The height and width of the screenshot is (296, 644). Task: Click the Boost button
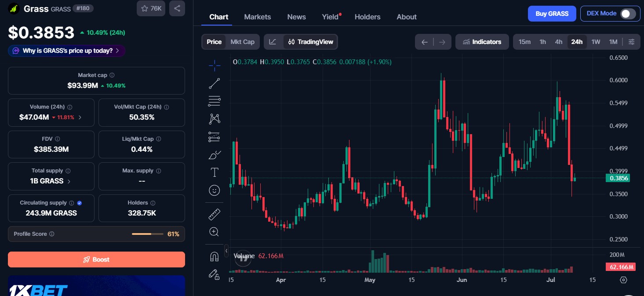click(96, 259)
